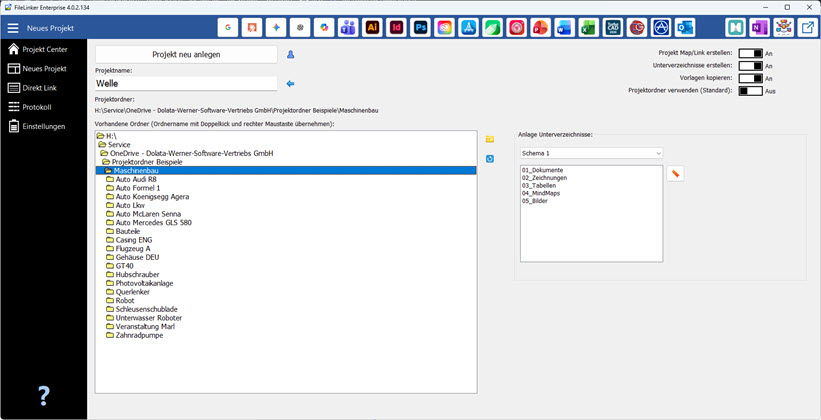Open Einstellungen in the sidebar
This screenshot has height=420, width=821.
click(x=43, y=126)
